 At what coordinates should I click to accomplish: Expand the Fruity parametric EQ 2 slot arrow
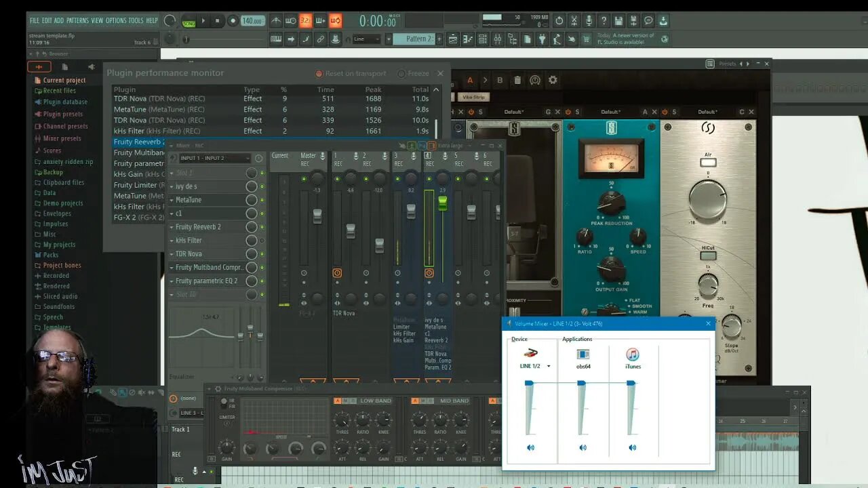pyautogui.click(x=172, y=281)
